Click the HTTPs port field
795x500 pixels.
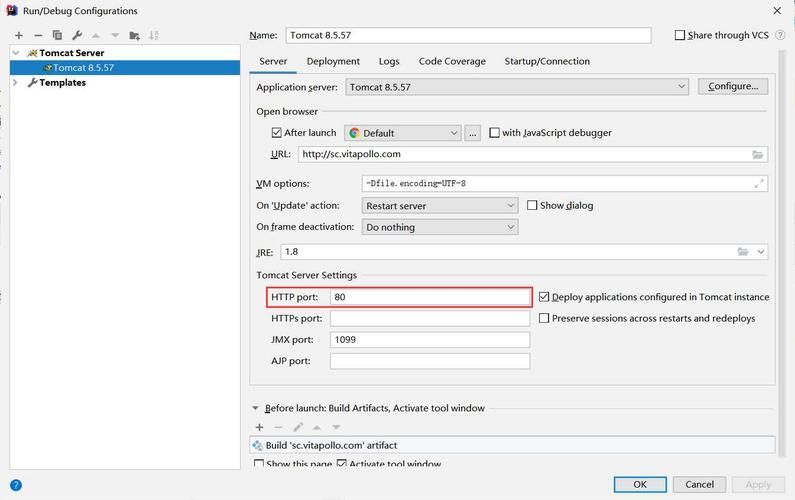pyautogui.click(x=430, y=318)
